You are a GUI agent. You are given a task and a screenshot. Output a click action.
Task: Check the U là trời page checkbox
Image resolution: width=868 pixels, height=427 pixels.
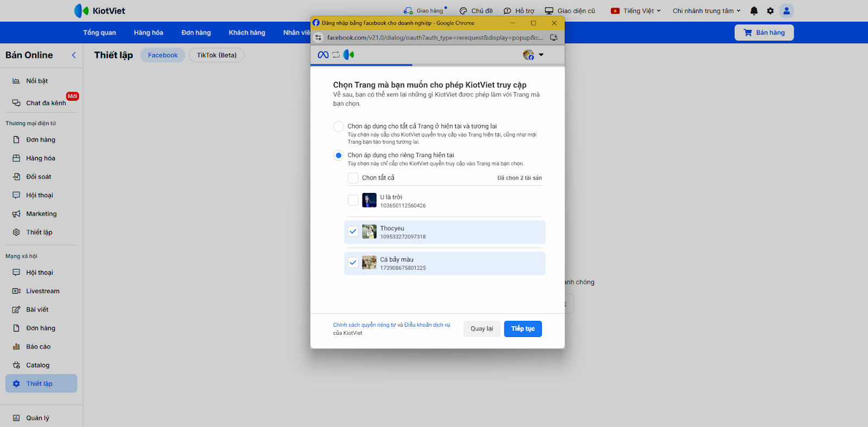click(x=353, y=200)
